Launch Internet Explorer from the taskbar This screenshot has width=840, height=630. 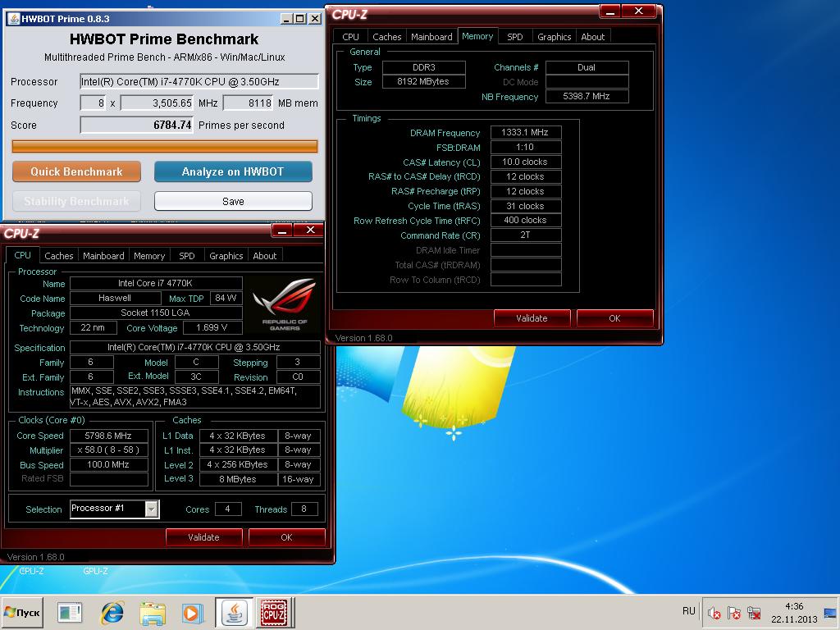click(112, 613)
